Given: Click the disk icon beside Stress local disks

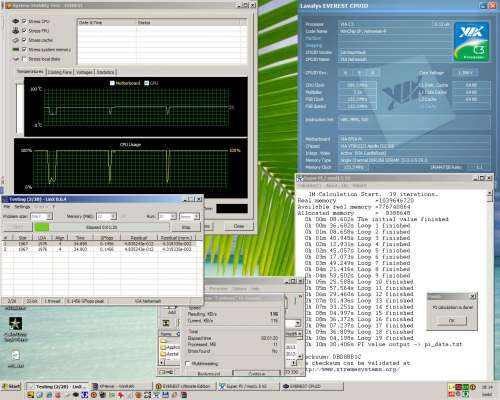Looking at the screenshot, I should (16, 59).
